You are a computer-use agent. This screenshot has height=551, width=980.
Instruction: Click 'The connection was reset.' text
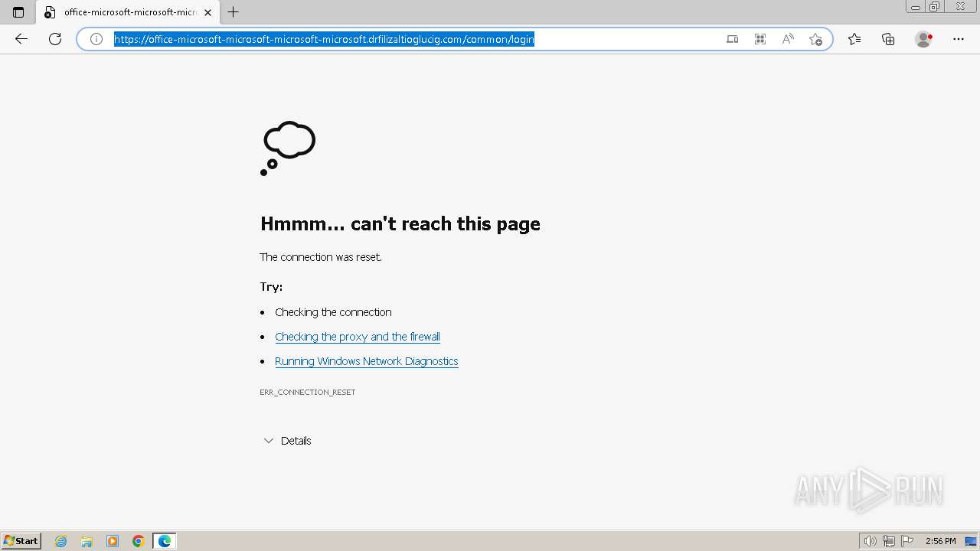point(321,257)
